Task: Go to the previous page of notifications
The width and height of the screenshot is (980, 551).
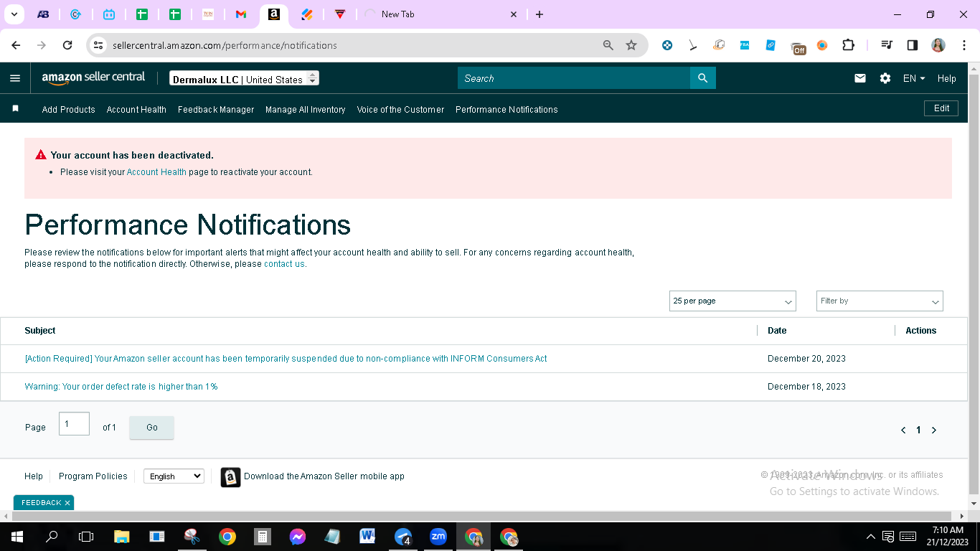Action: point(903,430)
